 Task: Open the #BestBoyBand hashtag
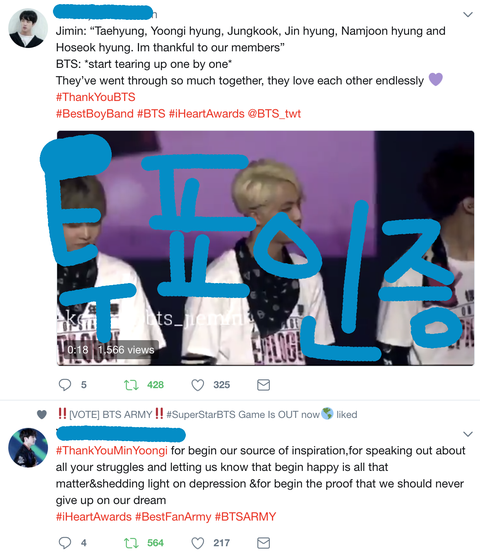click(95, 114)
